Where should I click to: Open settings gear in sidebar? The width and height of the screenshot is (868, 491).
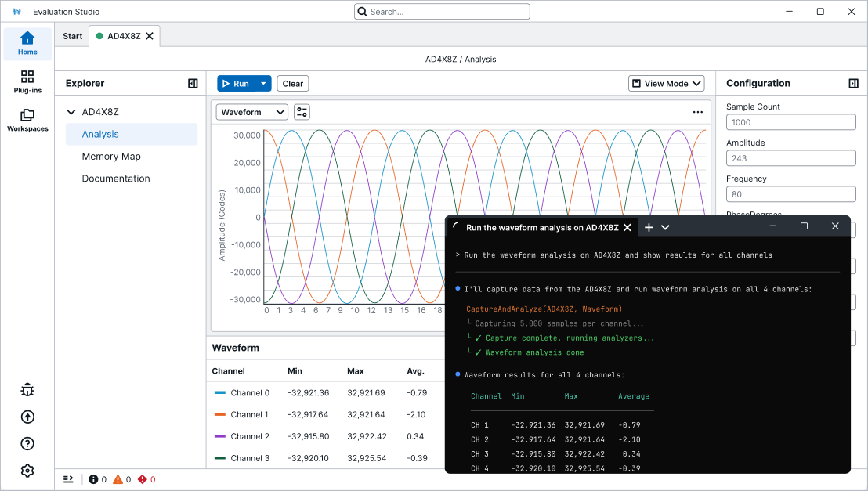coord(27,471)
